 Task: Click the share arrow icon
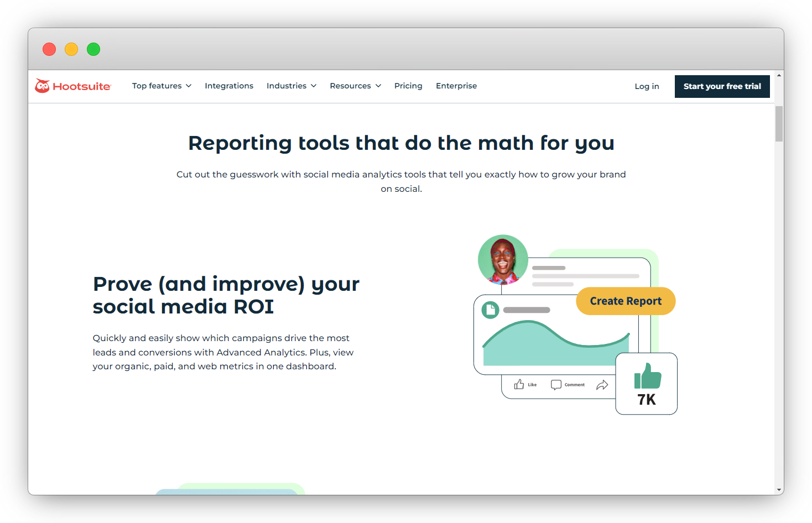pyautogui.click(x=603, y=385)
